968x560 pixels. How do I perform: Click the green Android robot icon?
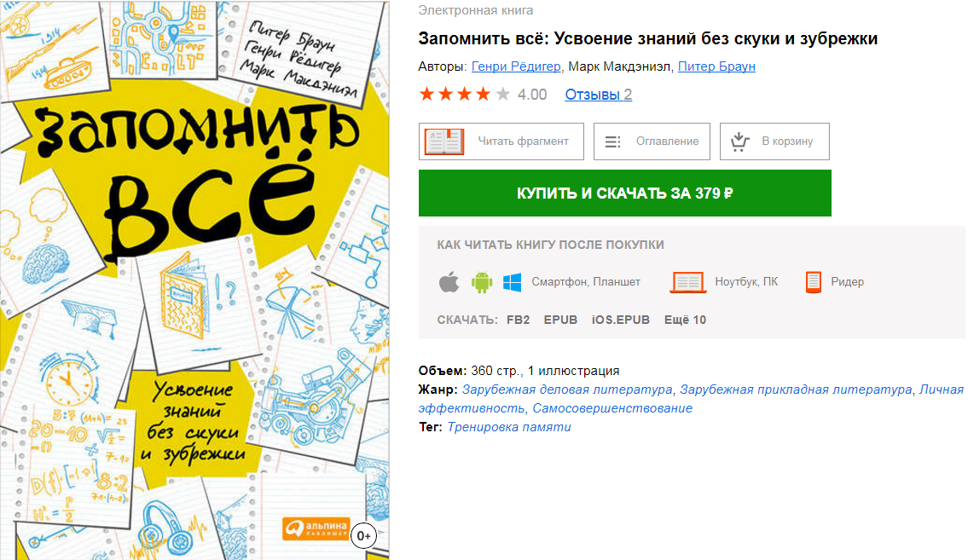[x=482, y=282]
